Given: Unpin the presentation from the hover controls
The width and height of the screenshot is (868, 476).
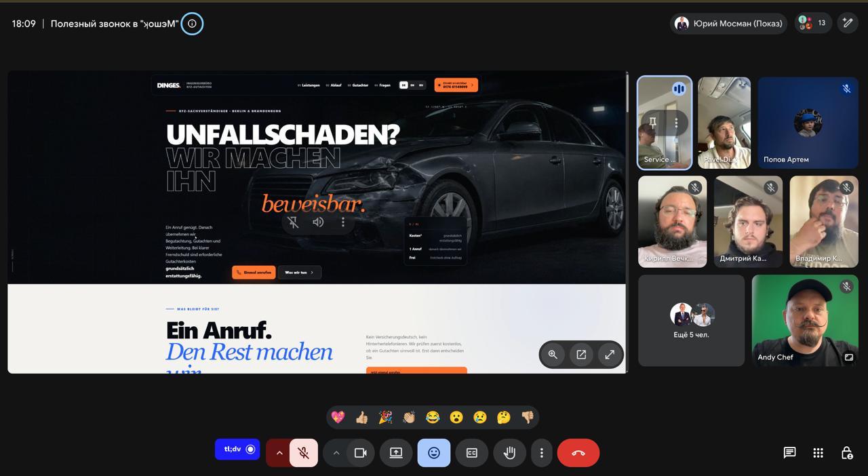Looking at the screenshot, I should pyautogui.click(x=293, y=222).
